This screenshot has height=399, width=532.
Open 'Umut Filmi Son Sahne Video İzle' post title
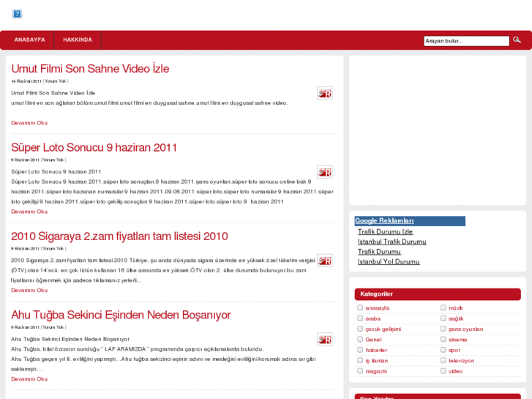point(90,69)
